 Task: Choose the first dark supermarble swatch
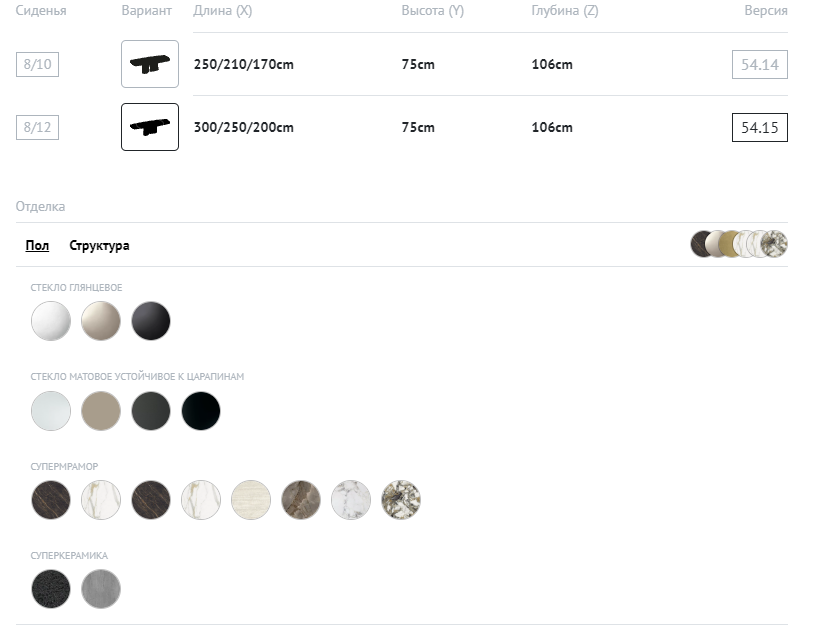pyautogui.click(x=51, y=500)
